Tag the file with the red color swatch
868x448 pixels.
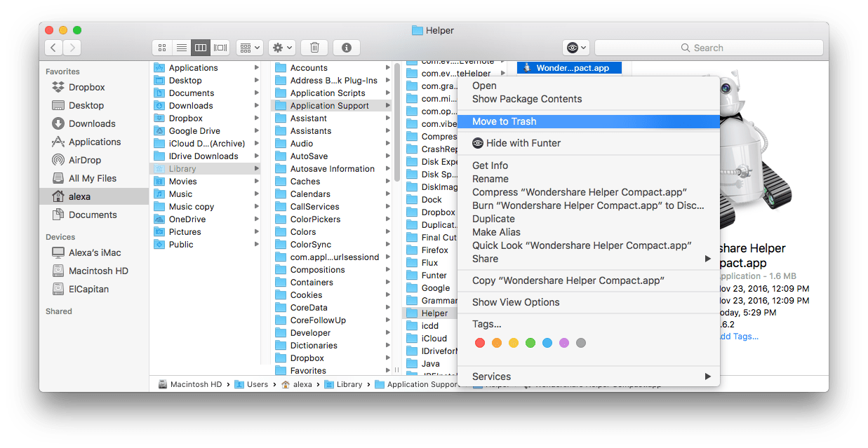(x=480, y=343)
